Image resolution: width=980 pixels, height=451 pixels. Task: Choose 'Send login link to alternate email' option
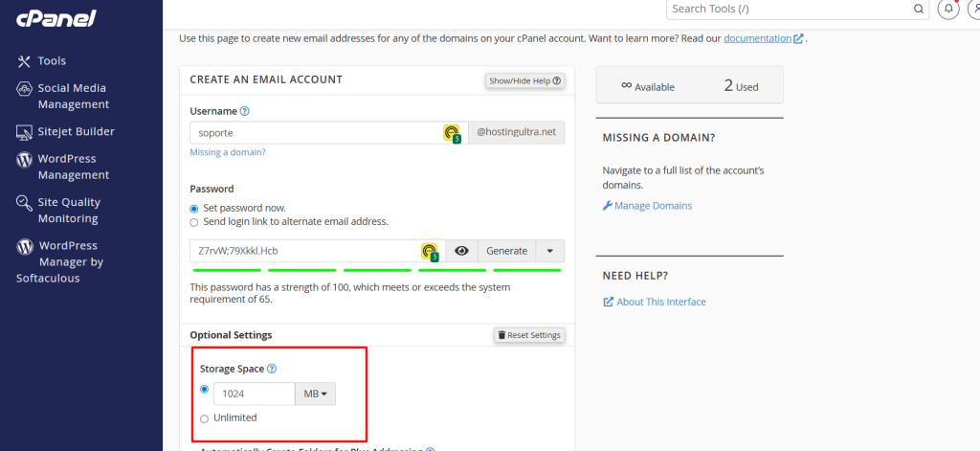tap(195, 222)
